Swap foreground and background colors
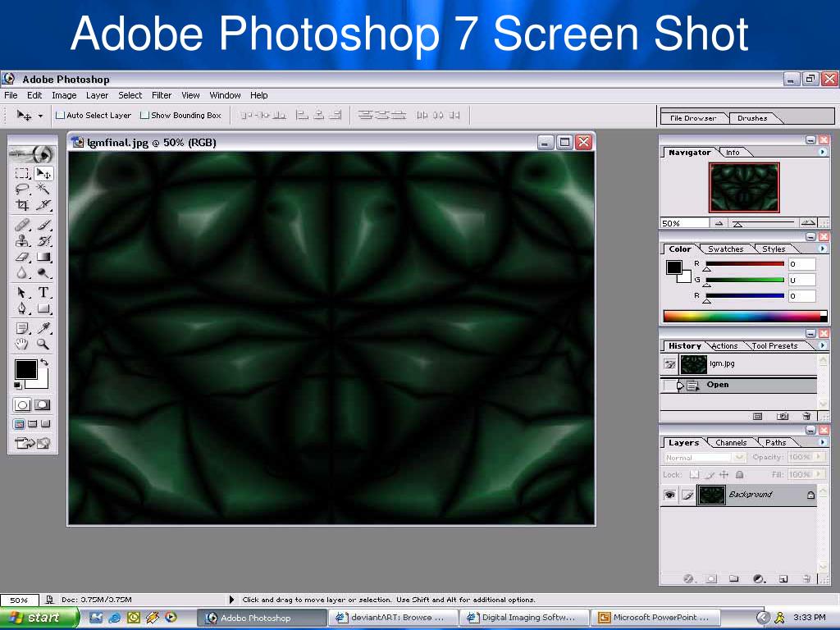Screen dimensions: 840x630 tap(44, 362)
